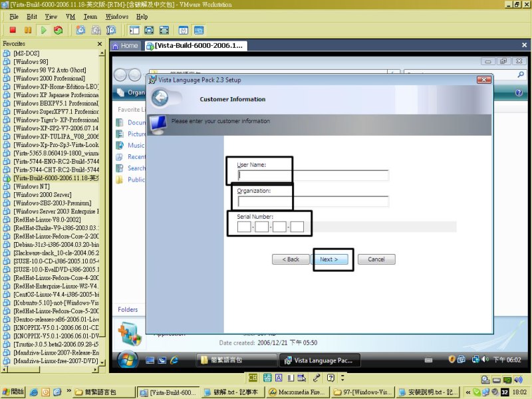Click the green Power On icon
The width and height of the screenshot is (532, 399).
click(x=43, y=30)
